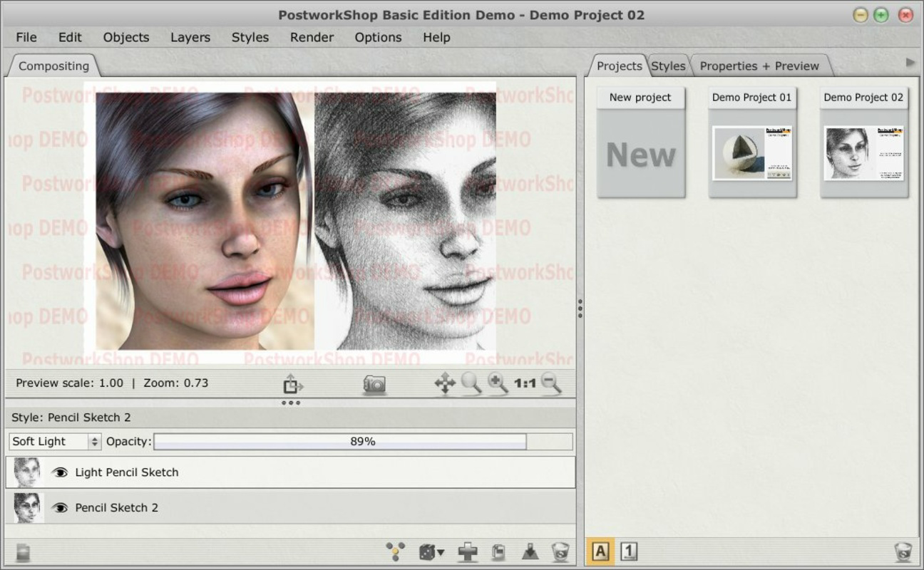Image resolution: width=924 pixels, height=570 pixels.
Task: Click the color portrait in the preview canvas
Action: 205,221
